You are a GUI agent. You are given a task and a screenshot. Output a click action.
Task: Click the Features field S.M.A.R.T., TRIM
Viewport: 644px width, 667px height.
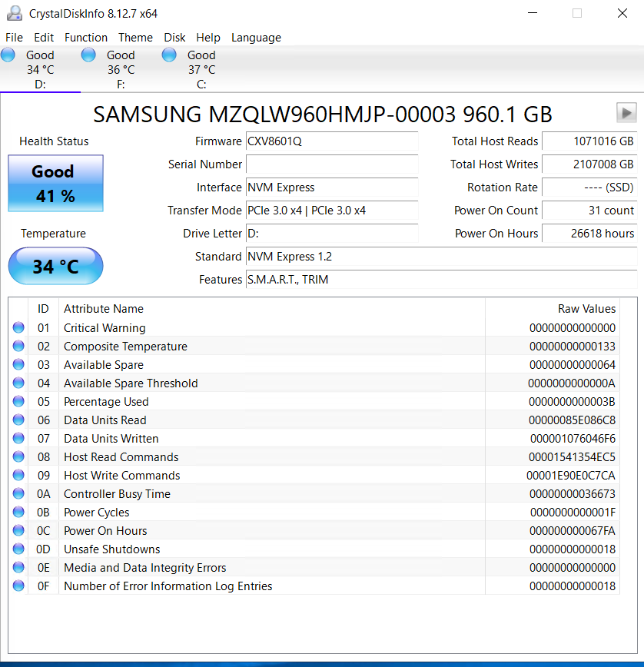[442, 280]
